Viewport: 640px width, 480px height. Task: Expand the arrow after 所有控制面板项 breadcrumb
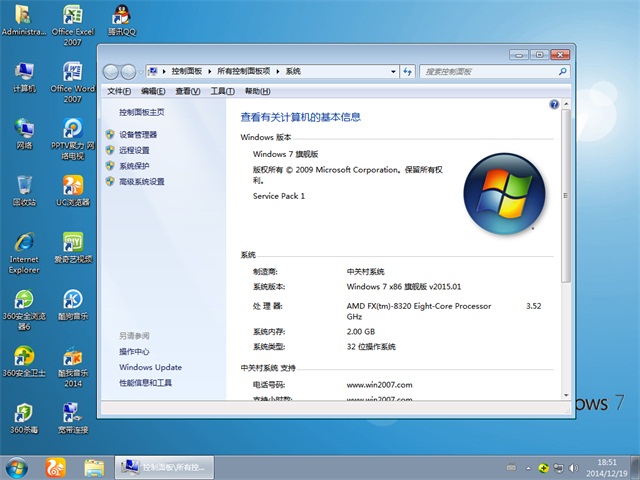(278, 71)
